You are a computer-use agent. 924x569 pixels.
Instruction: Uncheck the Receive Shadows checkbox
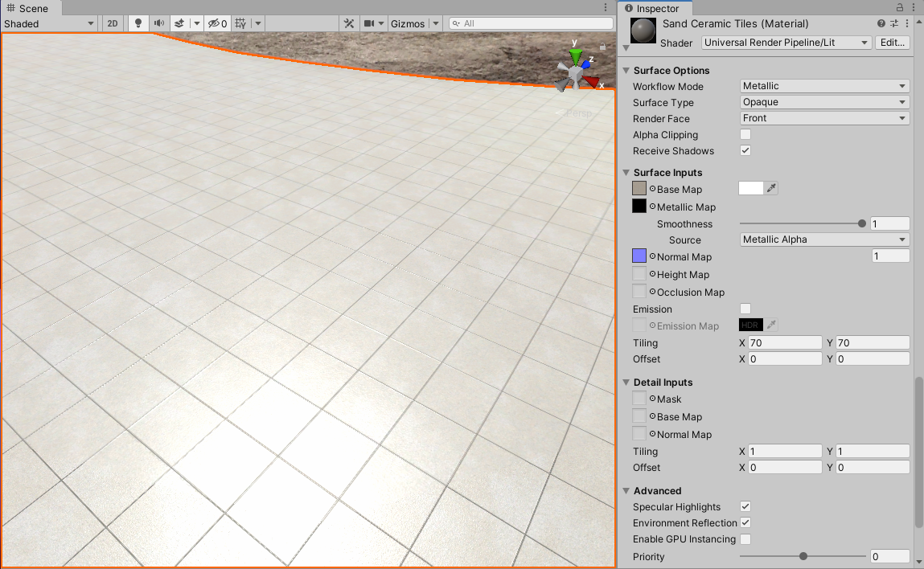tap(745, 150)
